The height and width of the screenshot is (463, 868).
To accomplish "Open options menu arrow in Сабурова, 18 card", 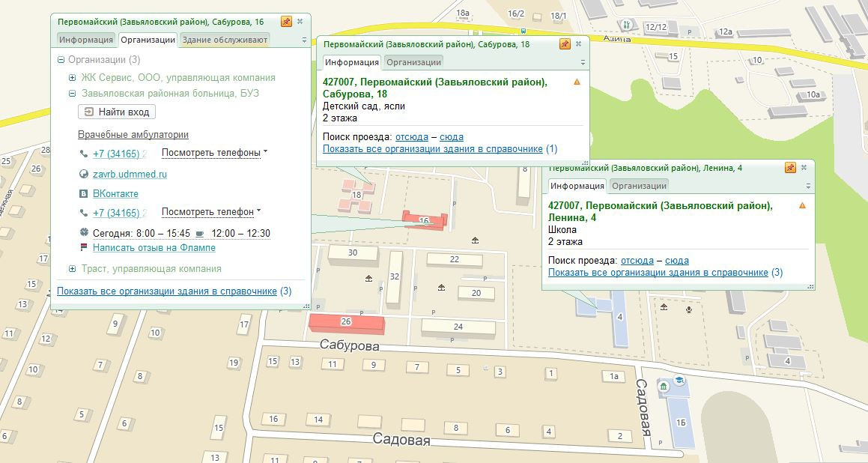I will (583, 62).
